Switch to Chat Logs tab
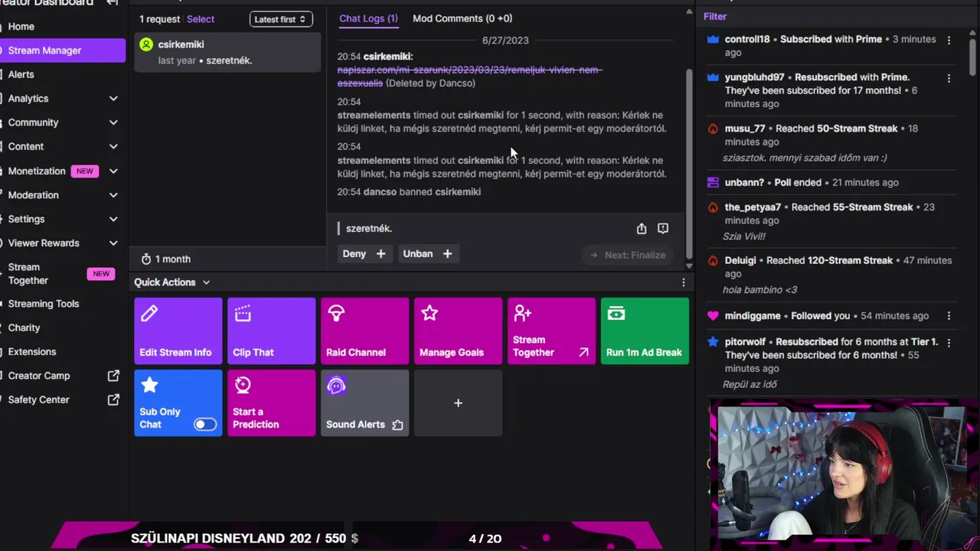 [368, 18]
